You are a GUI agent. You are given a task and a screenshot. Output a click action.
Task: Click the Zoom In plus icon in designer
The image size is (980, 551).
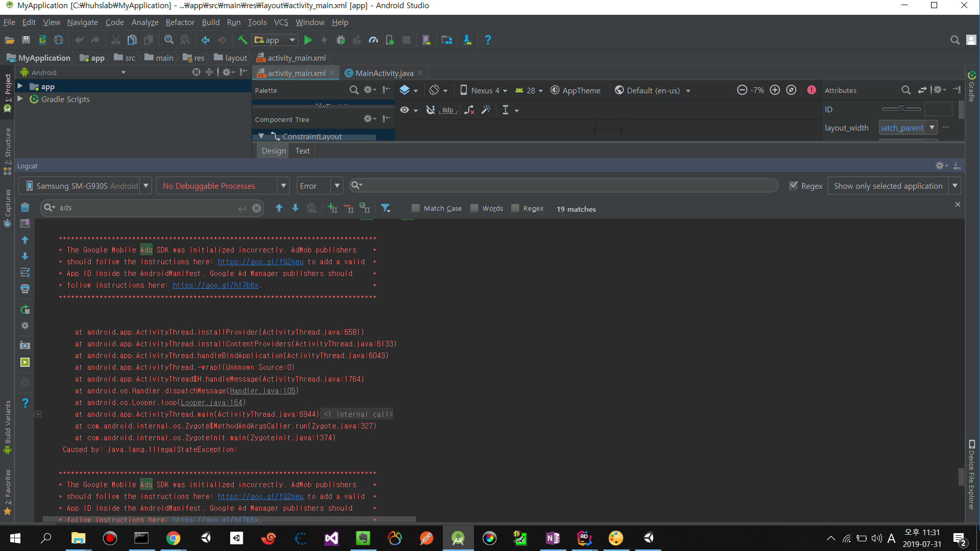coord(774,90)
